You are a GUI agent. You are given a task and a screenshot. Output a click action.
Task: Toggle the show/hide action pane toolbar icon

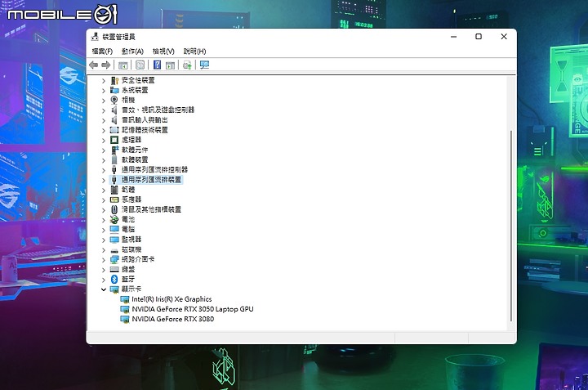[x=170, y=65]
